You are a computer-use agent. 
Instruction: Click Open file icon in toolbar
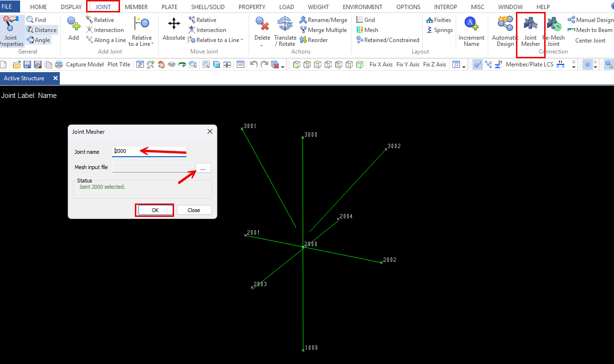tap(17, 64)
